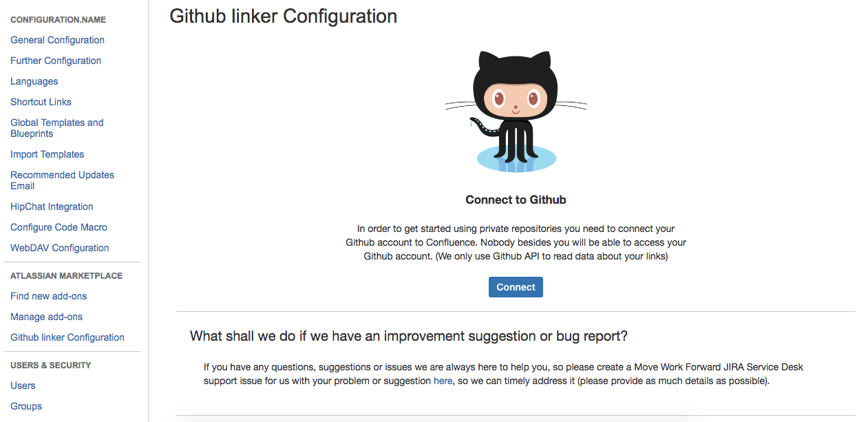Click Find new add-ons
Image resolution: width=868 pixels, height=422 pixels.
tap(48, 296)
